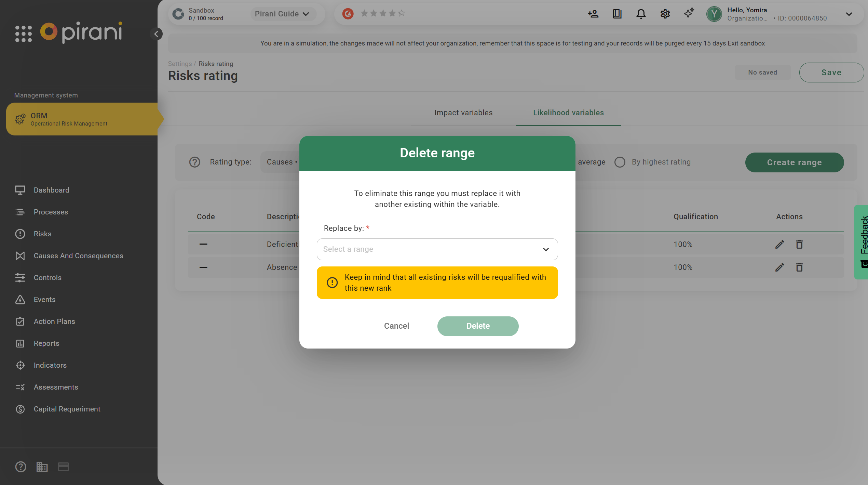Click the Exit sandbox link

coord(746,43)
